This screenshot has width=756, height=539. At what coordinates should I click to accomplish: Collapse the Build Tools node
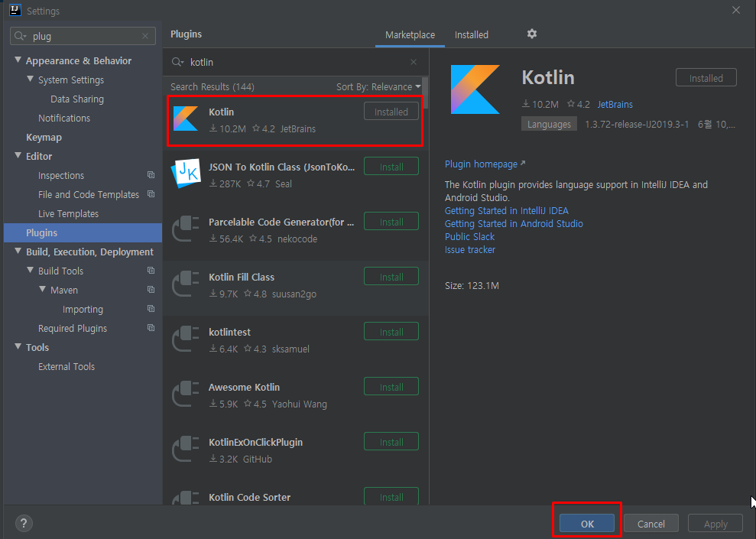tap(30, 270)
